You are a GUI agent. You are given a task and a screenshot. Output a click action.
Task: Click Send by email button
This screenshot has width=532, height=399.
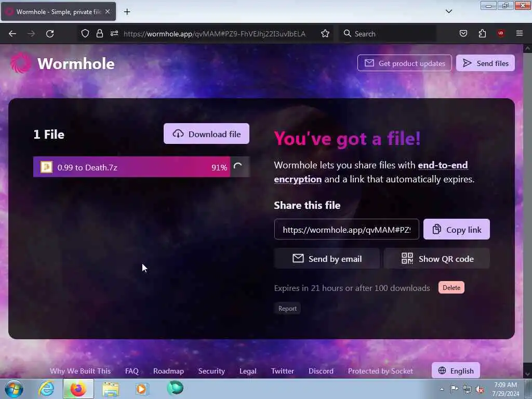(327, 259)
